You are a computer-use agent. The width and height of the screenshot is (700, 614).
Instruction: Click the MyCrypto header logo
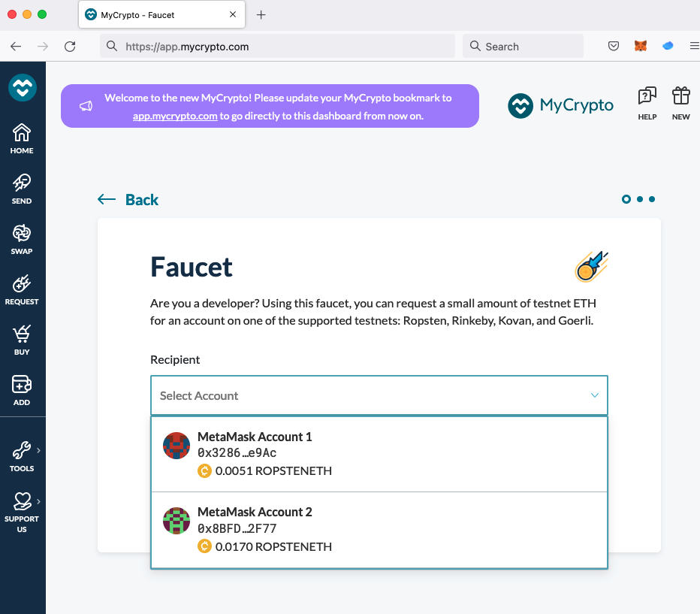click(x=560, y=106)
